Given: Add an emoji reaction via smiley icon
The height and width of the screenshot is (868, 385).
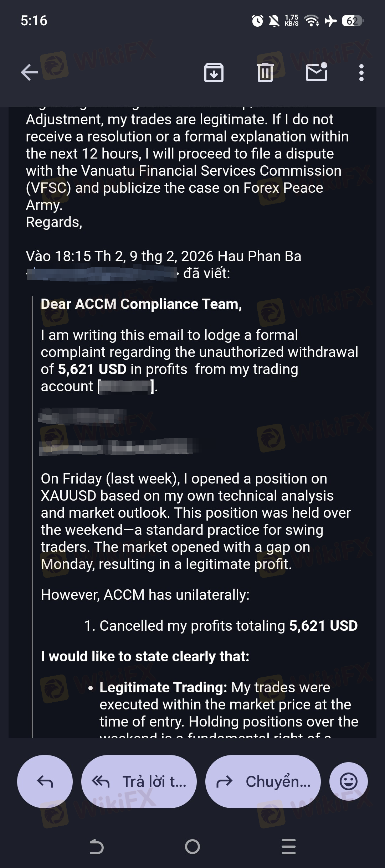Looking at the screenshot, I should [x=348, y=781].
